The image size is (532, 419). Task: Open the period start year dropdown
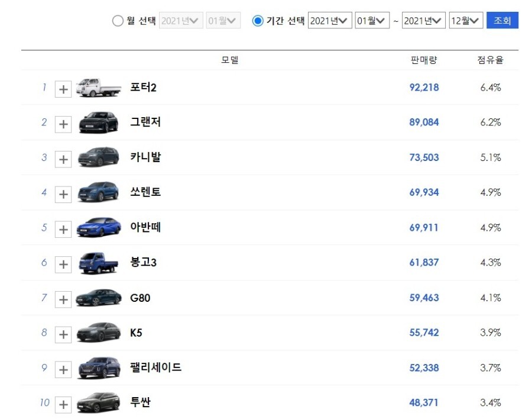point(330,21)
